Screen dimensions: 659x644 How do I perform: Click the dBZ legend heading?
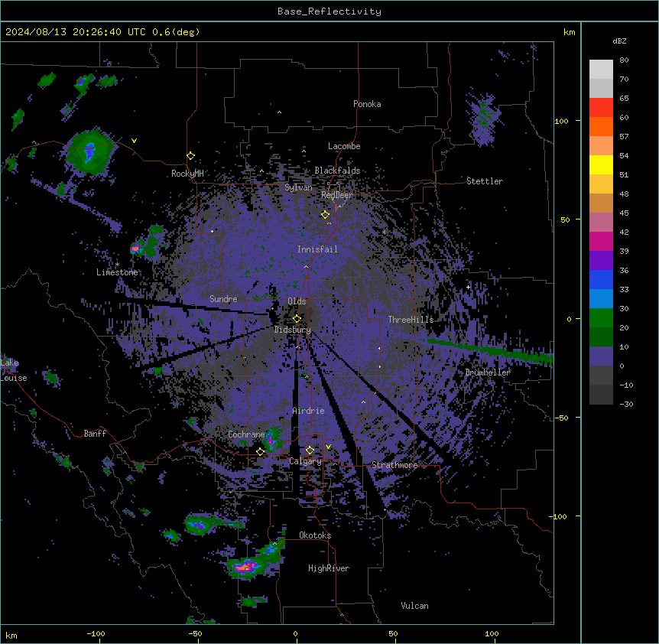pyautogui.click(x=619, y=41)
